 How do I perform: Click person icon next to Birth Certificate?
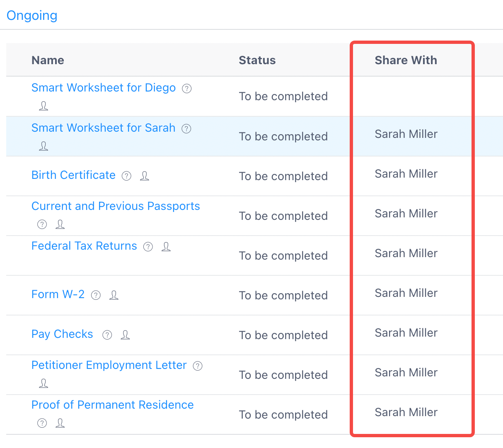(145, 176)
